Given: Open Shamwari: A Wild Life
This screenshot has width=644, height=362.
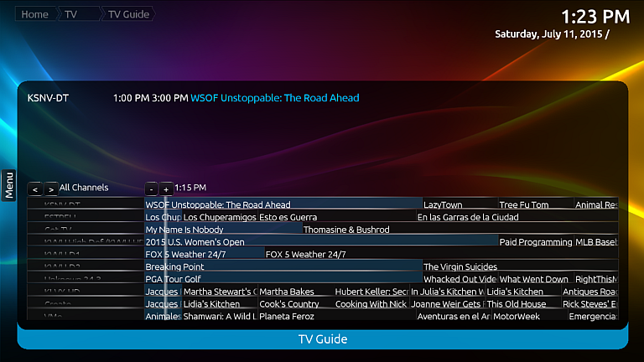Looking at the screenshot, I should coord(220,316).
